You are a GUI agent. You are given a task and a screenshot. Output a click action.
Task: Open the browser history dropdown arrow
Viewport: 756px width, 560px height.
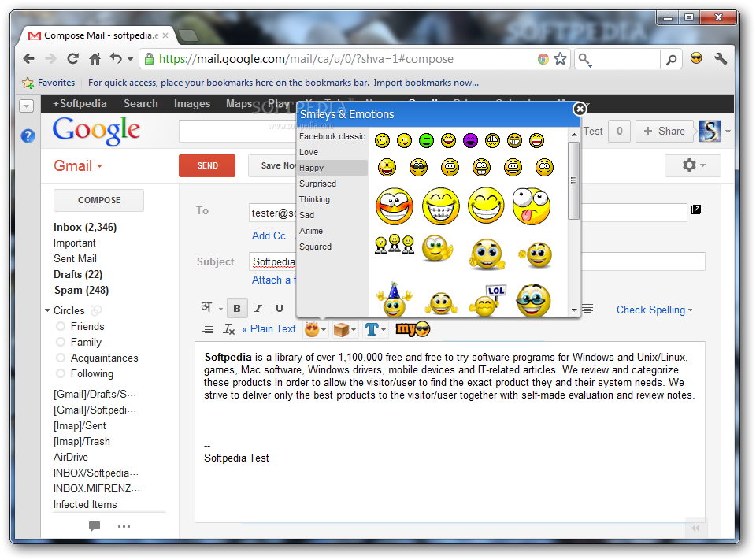[x=130, y=59]
